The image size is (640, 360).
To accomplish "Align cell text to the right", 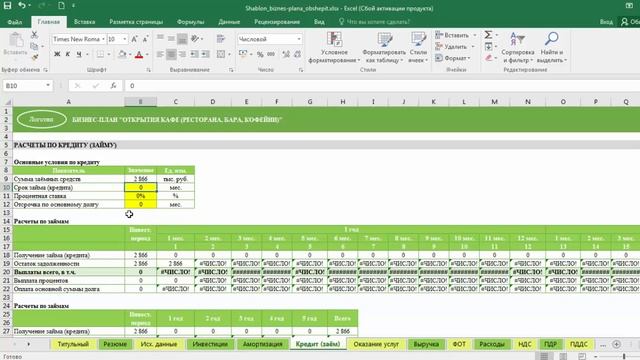I will (x=182, y=54).
